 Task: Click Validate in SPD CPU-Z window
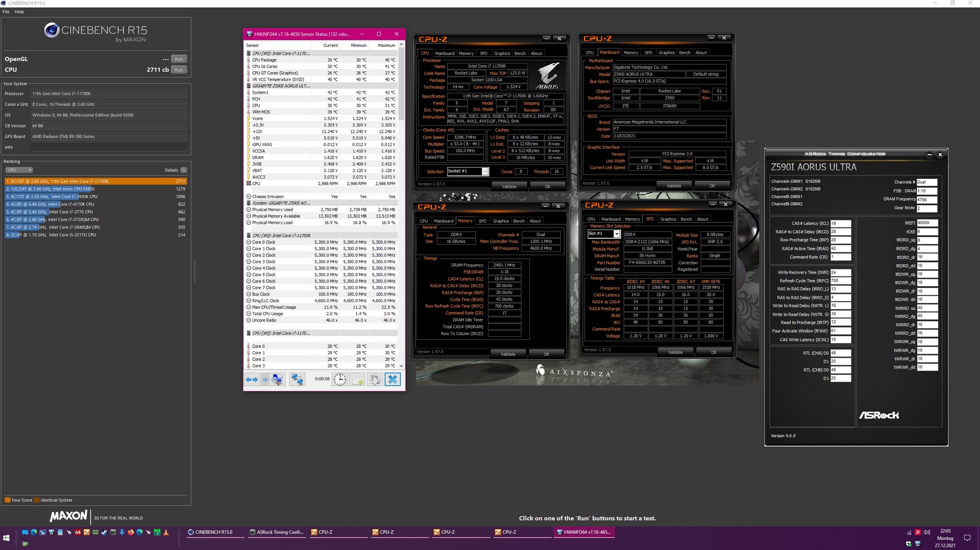(675, 352)
